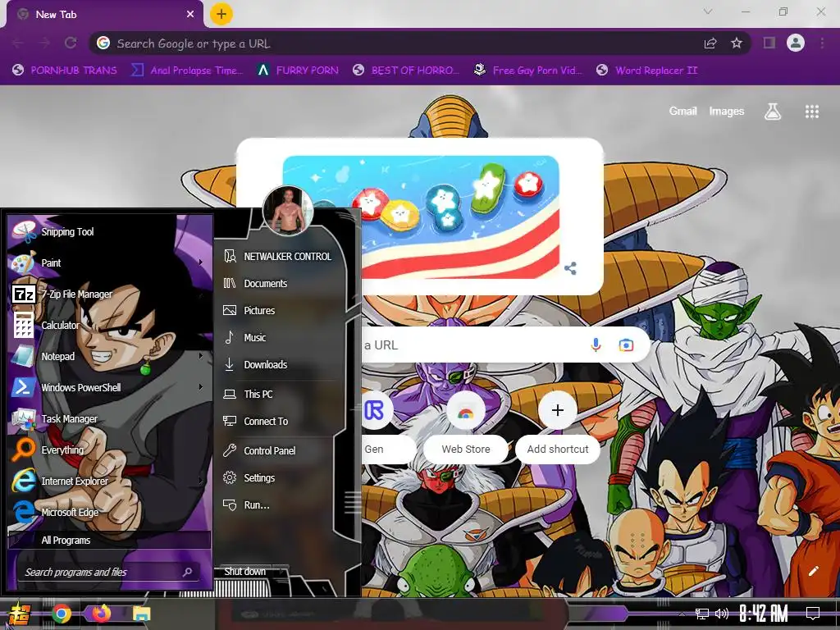Click the volume speaker tray icon
This screenshot has height=630, width=840.
coord(722,614)
